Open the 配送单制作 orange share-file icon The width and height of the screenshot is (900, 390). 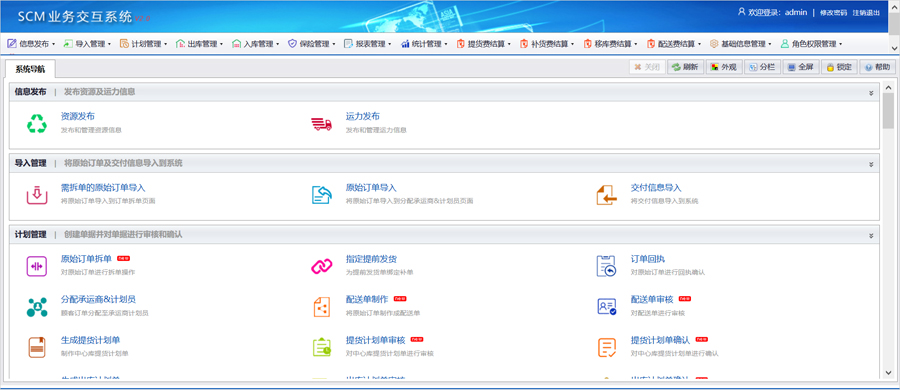point(321,307)
